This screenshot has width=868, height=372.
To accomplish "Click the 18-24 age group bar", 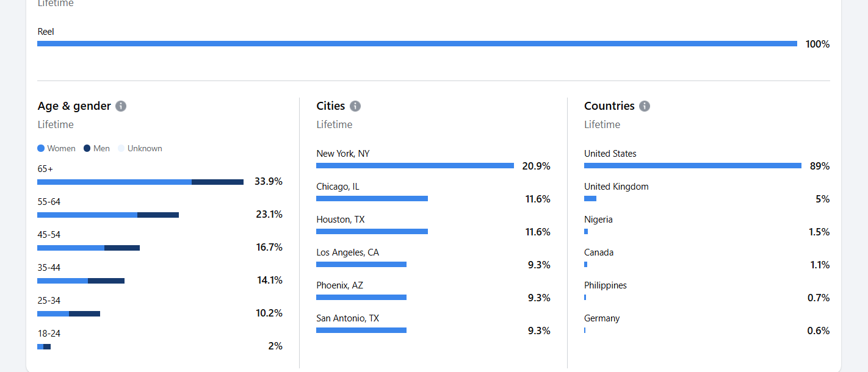I will [44, 346].
